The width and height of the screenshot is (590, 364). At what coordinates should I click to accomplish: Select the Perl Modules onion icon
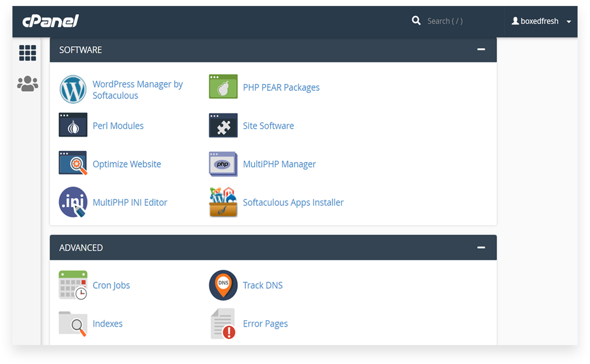coord(73,125)
